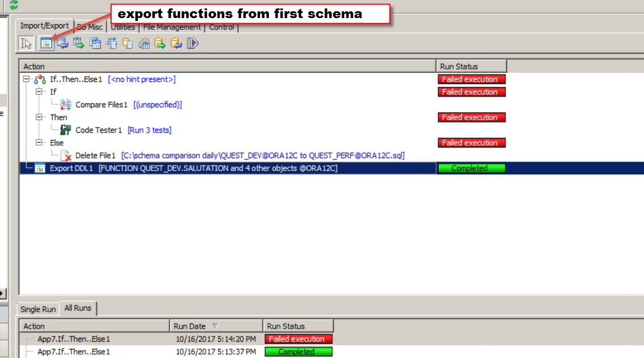Click the Export DDL1 row icon
This screenshot has height=358, width=644.
40,168
